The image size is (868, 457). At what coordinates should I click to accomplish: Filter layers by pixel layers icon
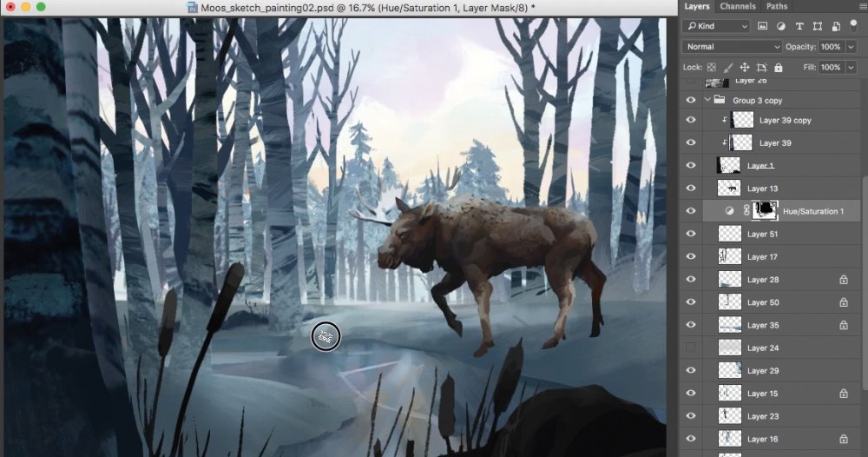click(x=762, y=26)
